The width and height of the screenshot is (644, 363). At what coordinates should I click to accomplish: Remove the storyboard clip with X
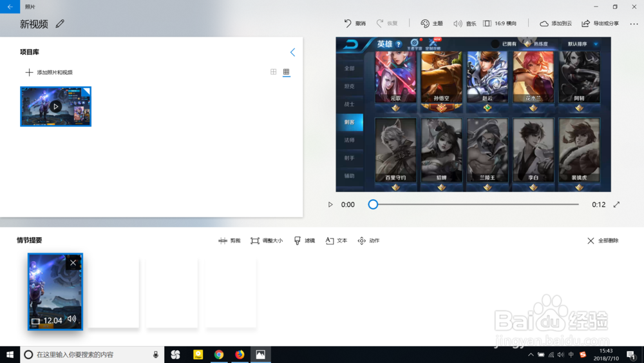[x=73, y=262]
